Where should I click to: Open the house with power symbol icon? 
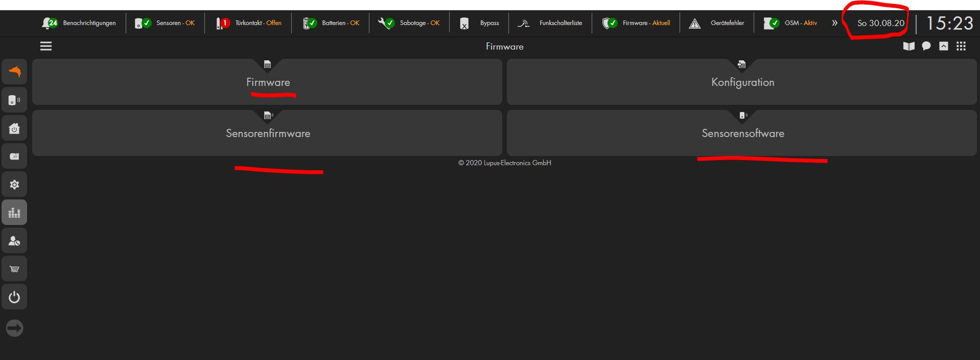point(14,128)
